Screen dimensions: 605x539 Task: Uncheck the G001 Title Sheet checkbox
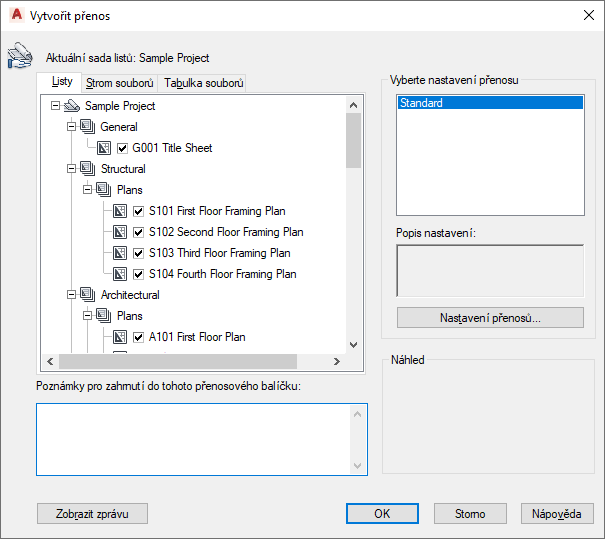point(123,148)
